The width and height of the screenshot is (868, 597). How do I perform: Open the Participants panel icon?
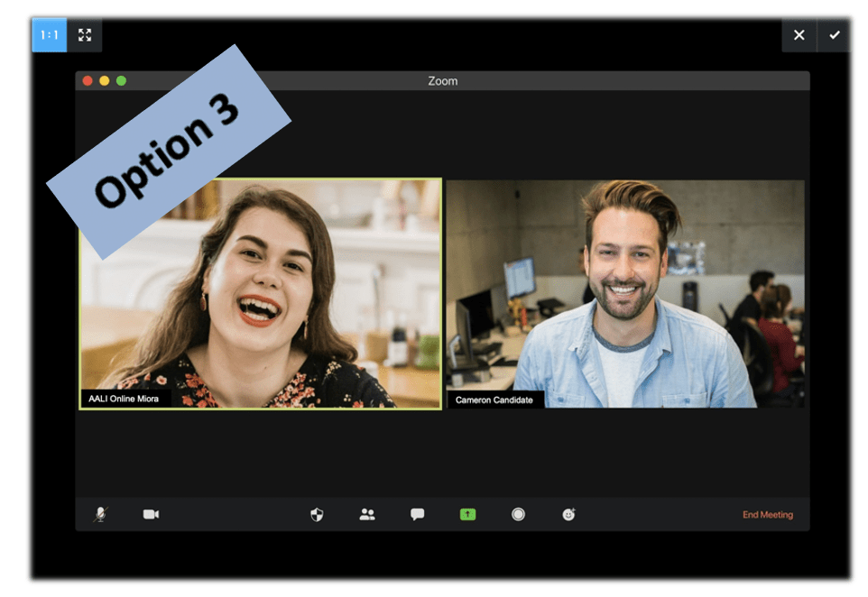[367, 515]
